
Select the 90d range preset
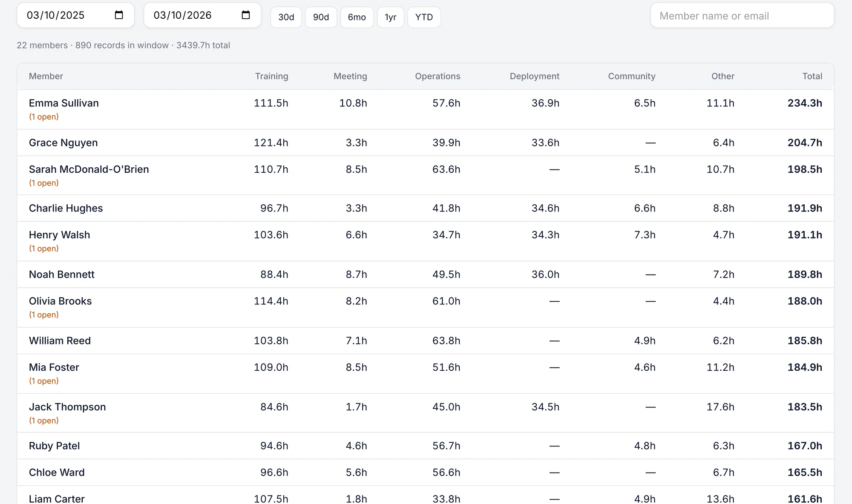point(321,17)
